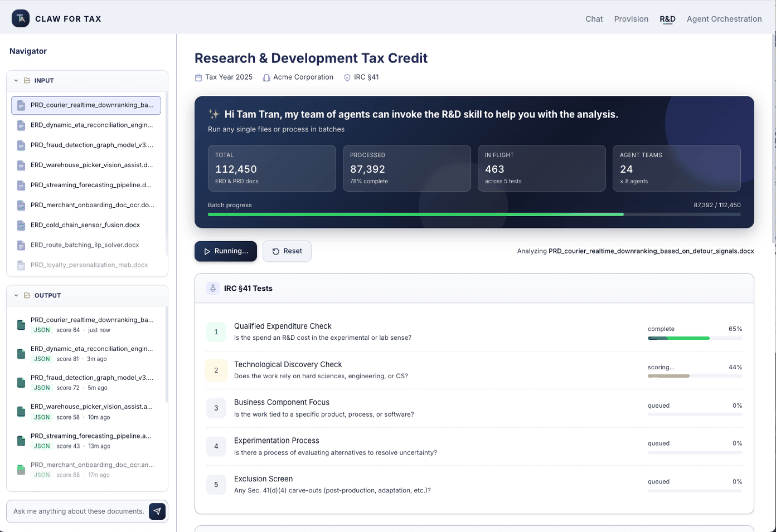
Task: Click the INPUT folder icon
Action: click(x=27, y=80)
